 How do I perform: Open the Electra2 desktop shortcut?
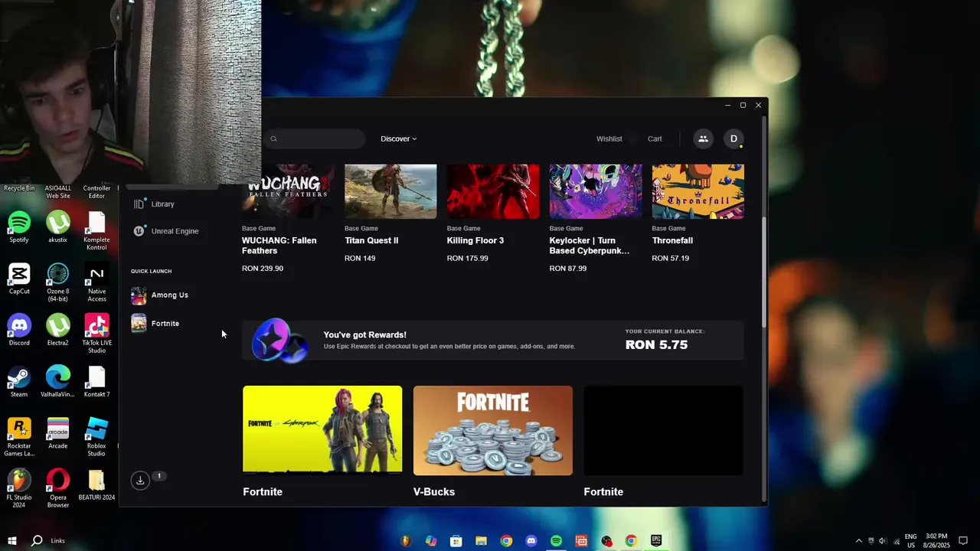[x=57, y=330]
